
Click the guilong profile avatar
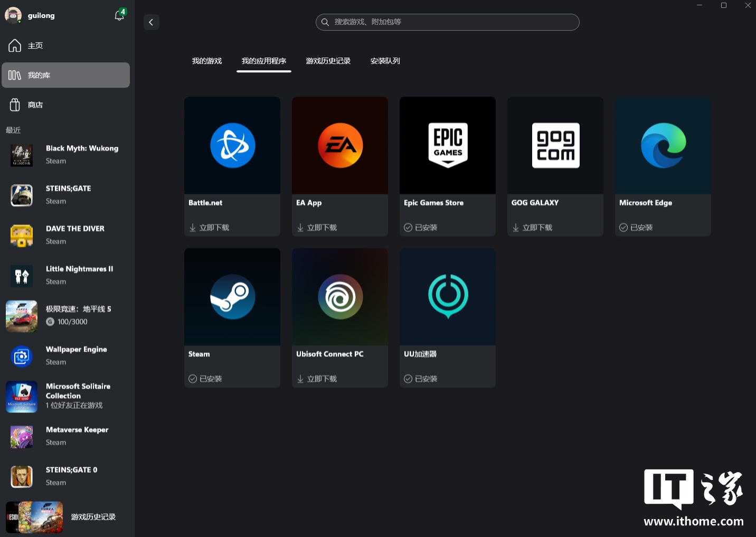tap(13, 15)
